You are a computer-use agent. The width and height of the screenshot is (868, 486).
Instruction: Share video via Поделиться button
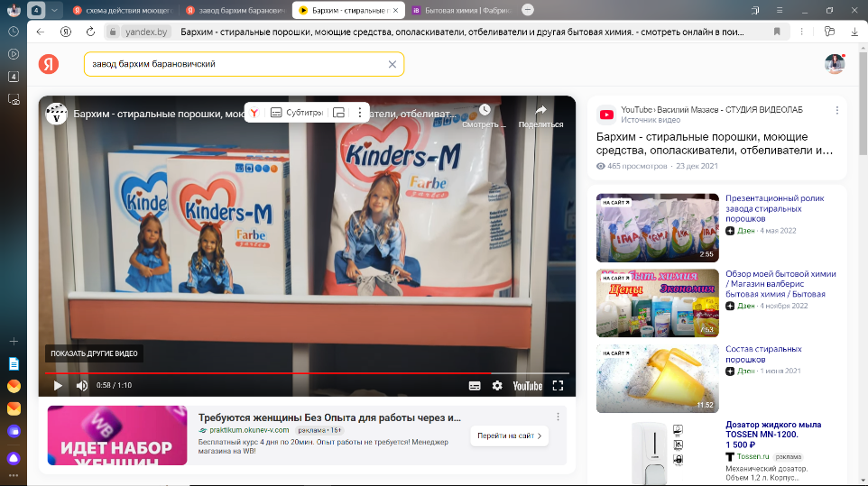540,116
